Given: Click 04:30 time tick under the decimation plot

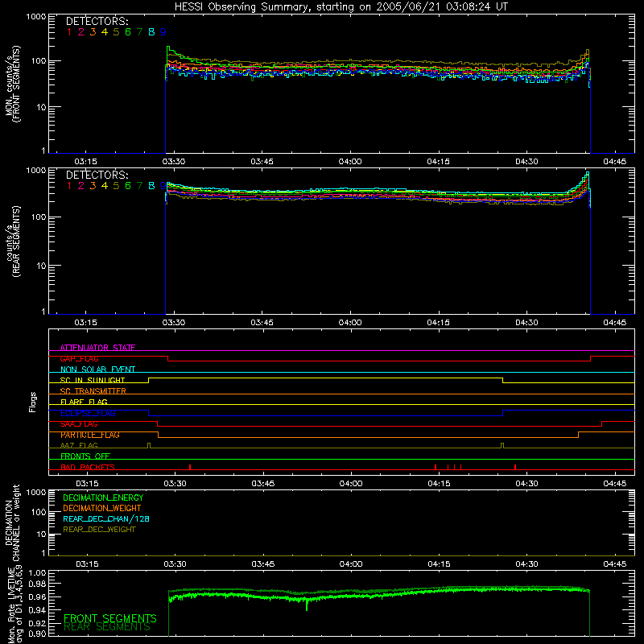Looking at the screenshot, I should (526, 564).
